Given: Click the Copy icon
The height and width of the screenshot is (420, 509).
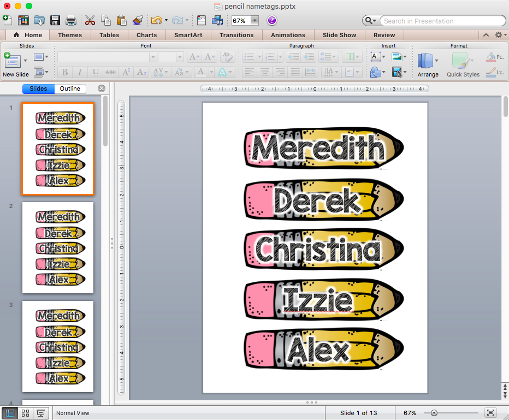Looking at the screenshot, I should (105, 20).
